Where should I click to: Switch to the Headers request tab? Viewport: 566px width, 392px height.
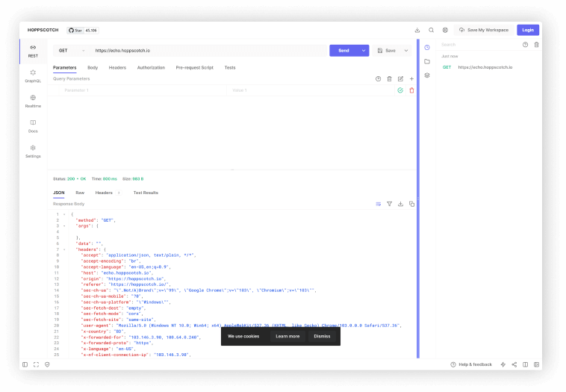117,67
